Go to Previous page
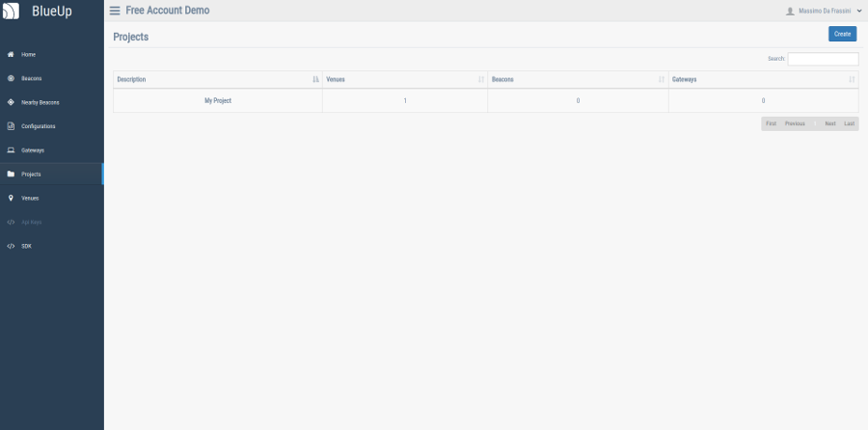Screen dimensions: 868x430 [x=795, y=123]
